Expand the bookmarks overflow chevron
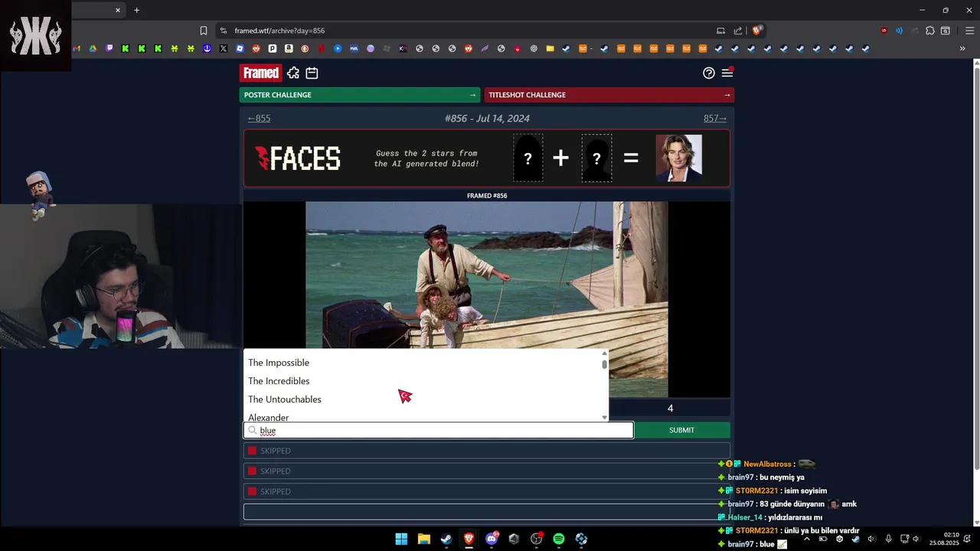The width and height of the screenshot is (980, 551). [962, 48]
